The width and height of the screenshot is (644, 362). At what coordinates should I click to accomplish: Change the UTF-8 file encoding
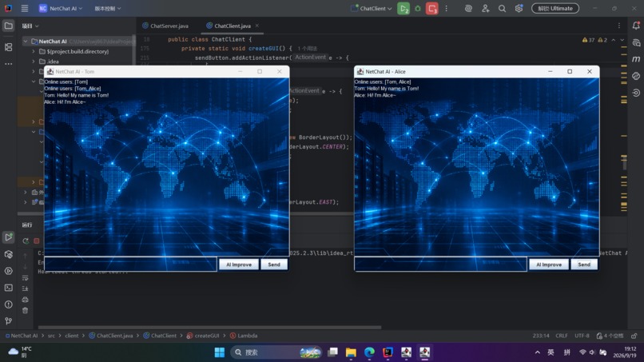(x=582, y=336)
